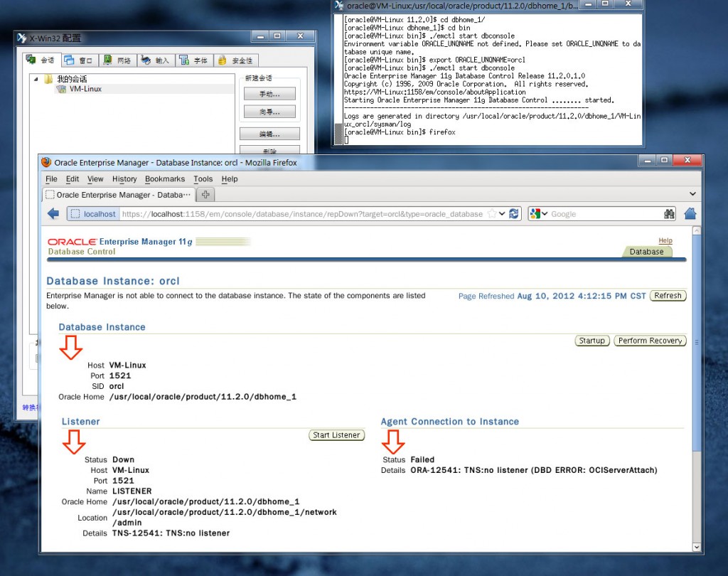Click Start Listener button
Image resolution: width=728 pixels, height=576 pixels.
click(x=336, y=434)
